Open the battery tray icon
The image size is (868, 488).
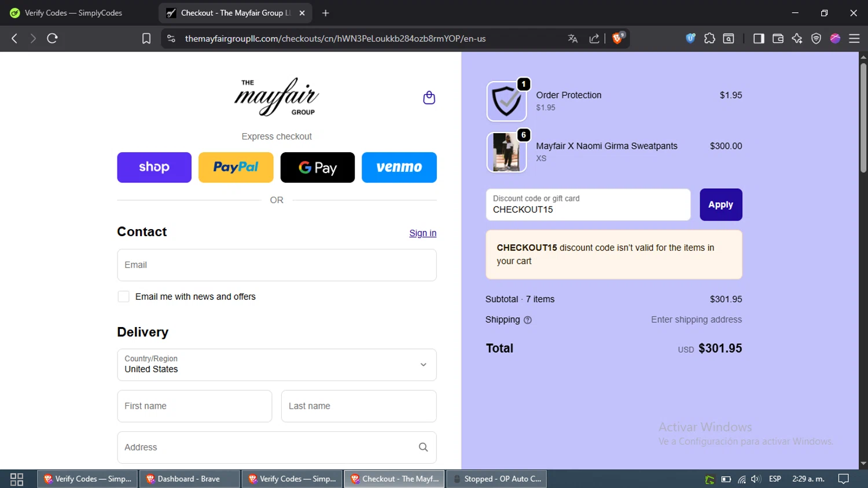(726, 479)
